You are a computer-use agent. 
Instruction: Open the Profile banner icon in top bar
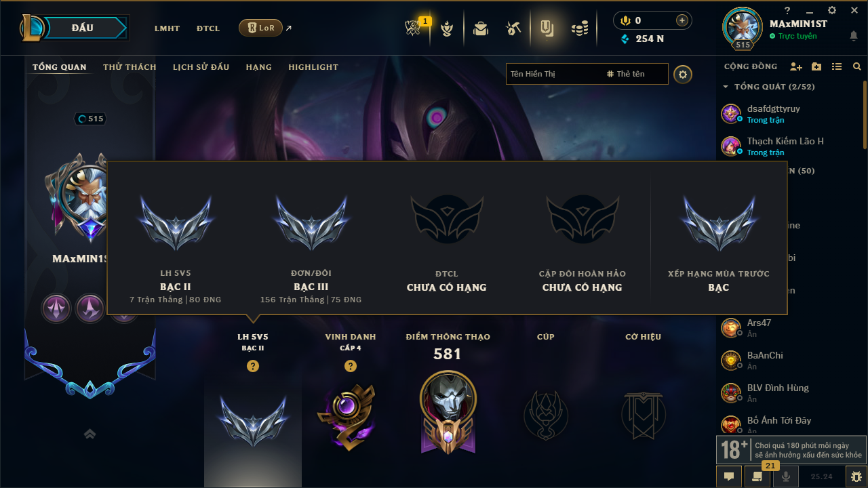pos(546,28)
